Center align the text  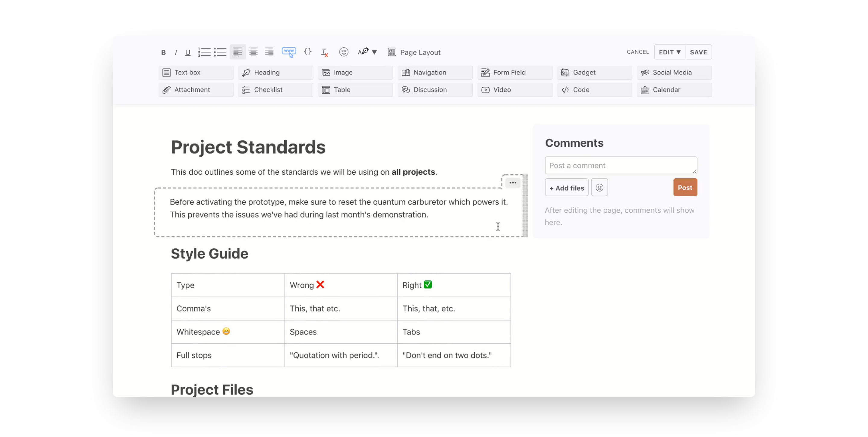point(253,52)
